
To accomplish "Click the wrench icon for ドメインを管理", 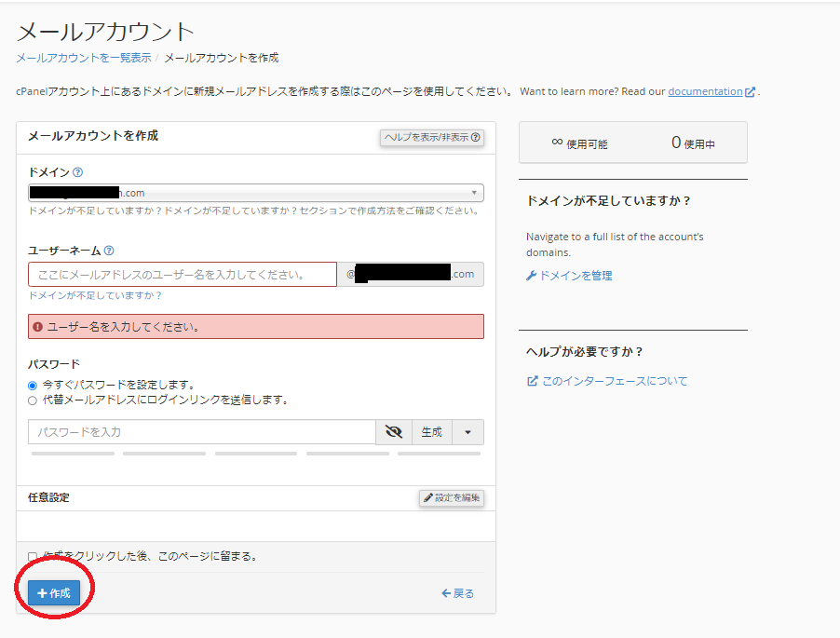I will click(x=532, y=276).
